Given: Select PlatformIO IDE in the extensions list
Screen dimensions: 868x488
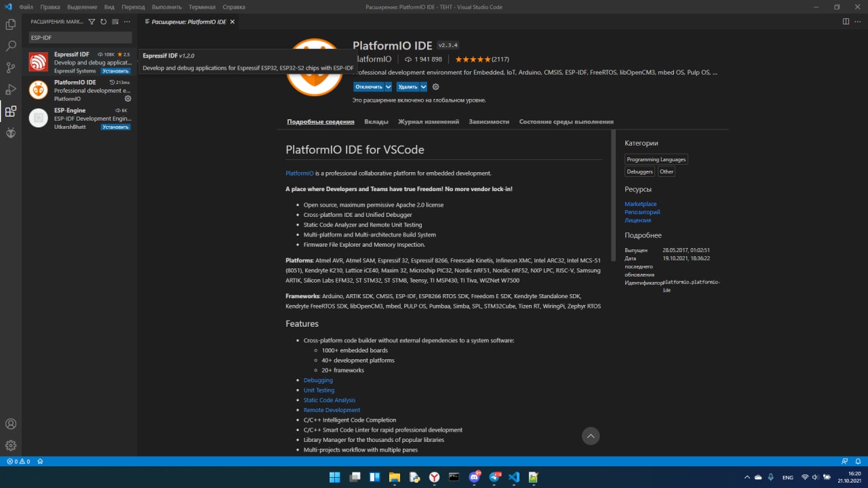Looking at the screenshot, I should pyautogui.click(x=80, y=90).
